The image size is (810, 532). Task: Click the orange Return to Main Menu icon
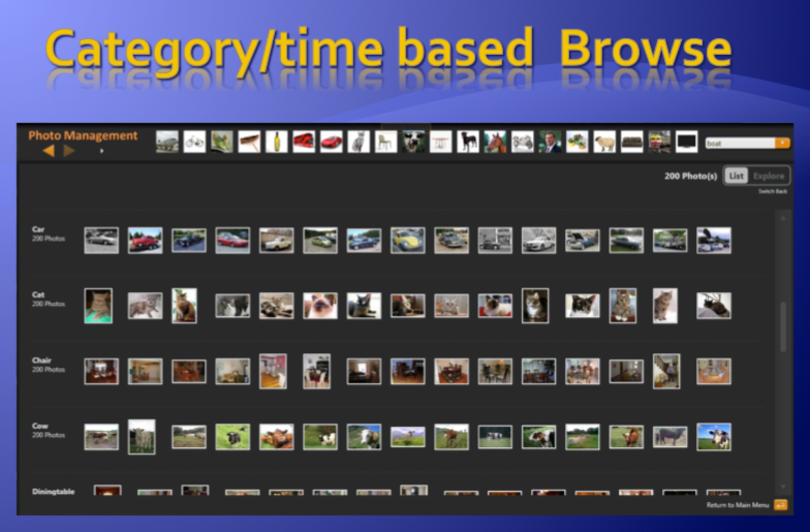[x=781, y=505]
